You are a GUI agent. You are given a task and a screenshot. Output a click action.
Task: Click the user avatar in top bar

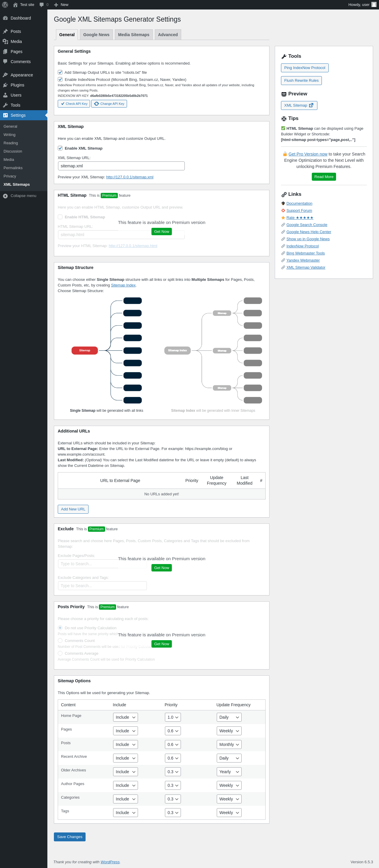click(x=374, y=5)
